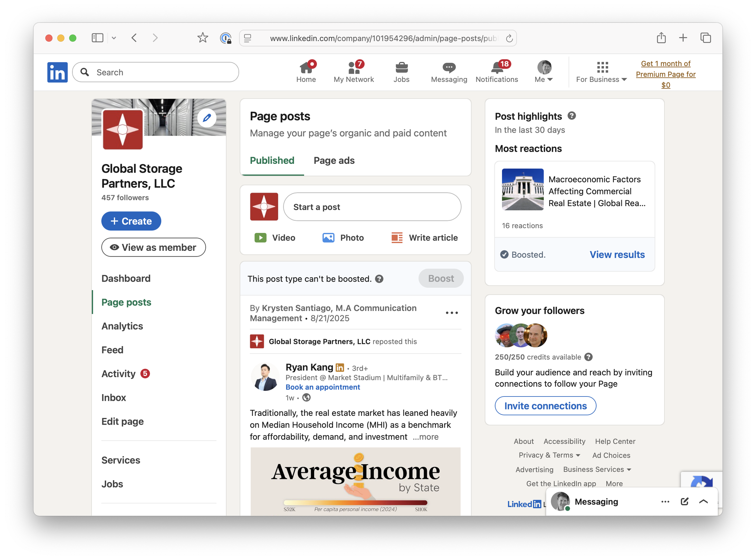Screen dimensions: 756x560
Task: Expand the Messaging panel with chevron
Action: tap(703, 501)
